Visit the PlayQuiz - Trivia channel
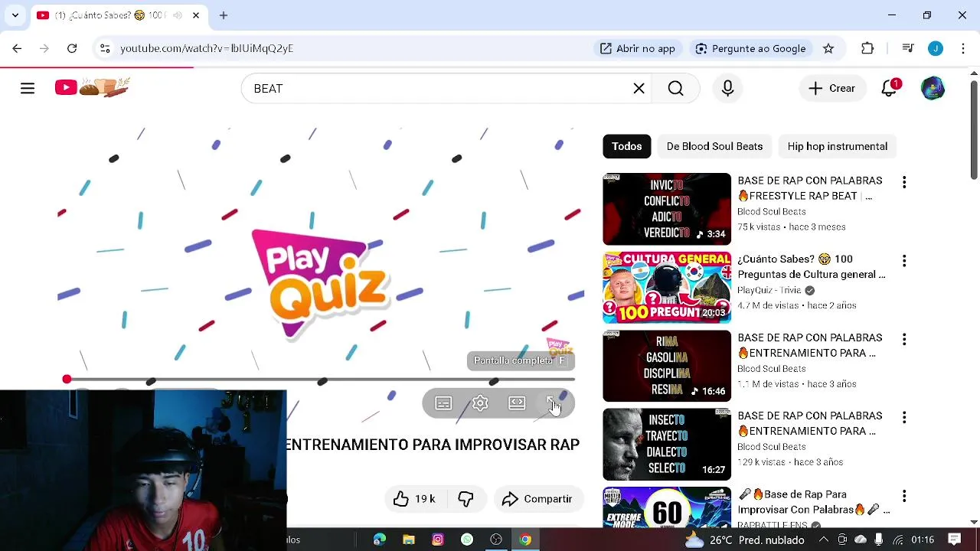The height and width of the screenshot is (551, 980). [769, 290]
